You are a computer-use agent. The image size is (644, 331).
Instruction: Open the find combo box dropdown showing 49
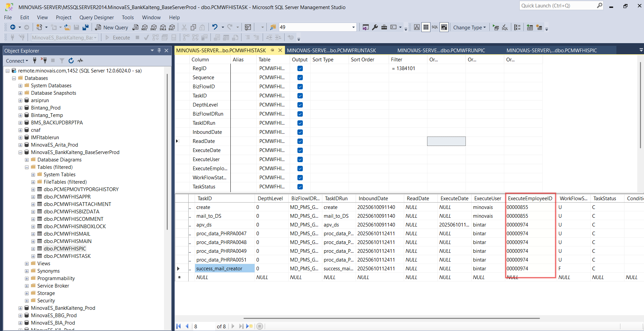click(x=353, y=27)
